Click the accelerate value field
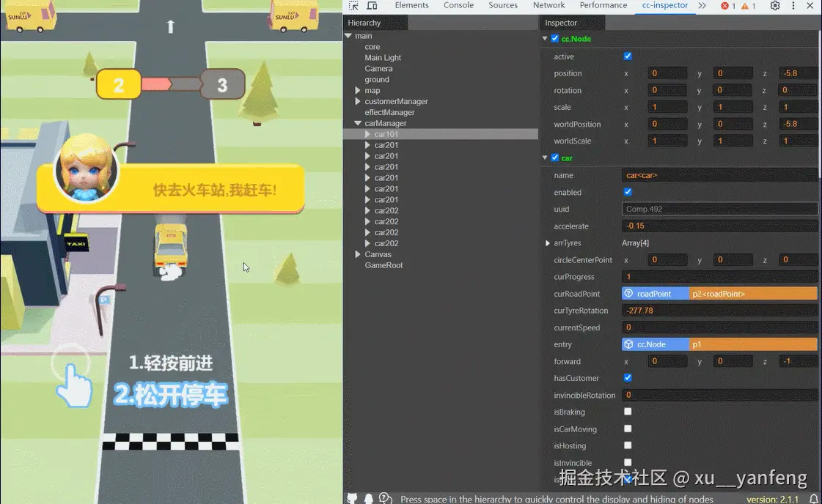This screenshot has width=822, height=504. click(x=719, y=226)
